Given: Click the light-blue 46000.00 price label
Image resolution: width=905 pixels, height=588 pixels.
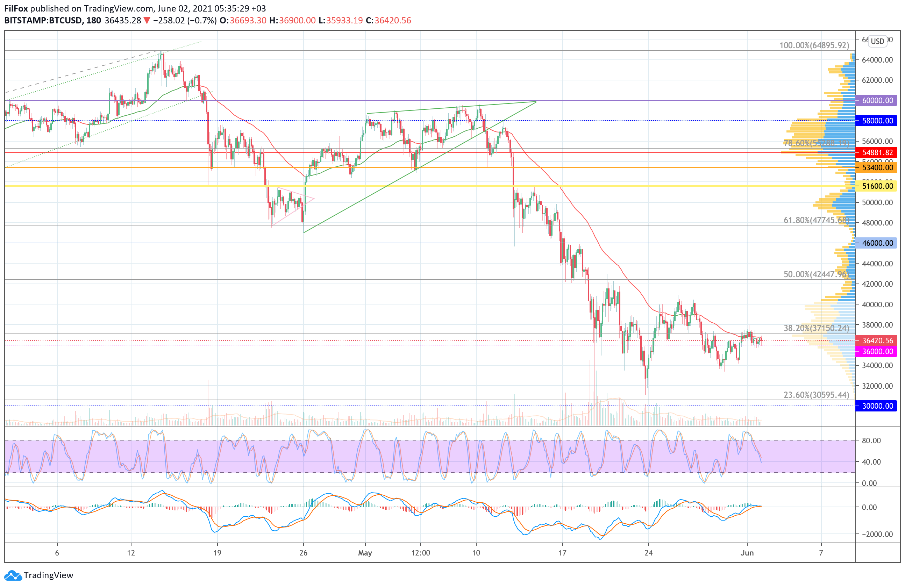Looking at the screenshot, I should click(x=876, y=243).
